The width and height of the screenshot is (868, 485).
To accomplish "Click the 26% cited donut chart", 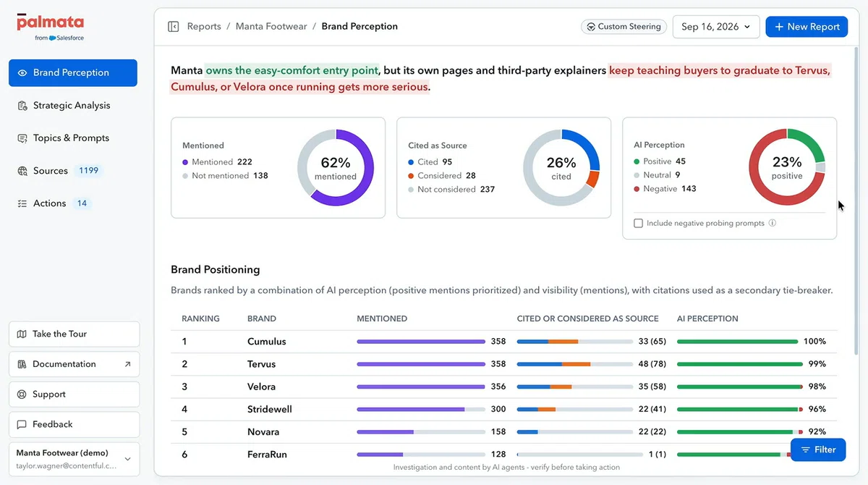I will click(x=561, y=168).
